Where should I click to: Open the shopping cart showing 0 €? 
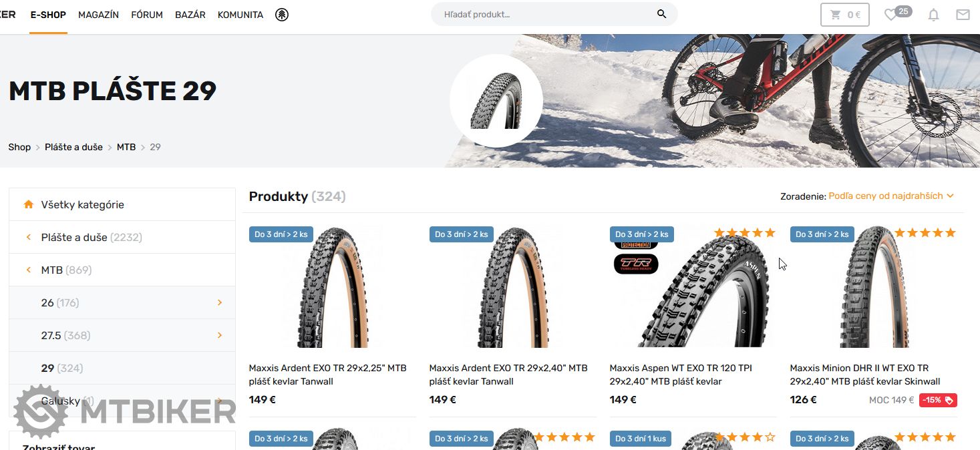tap(844, 15)
